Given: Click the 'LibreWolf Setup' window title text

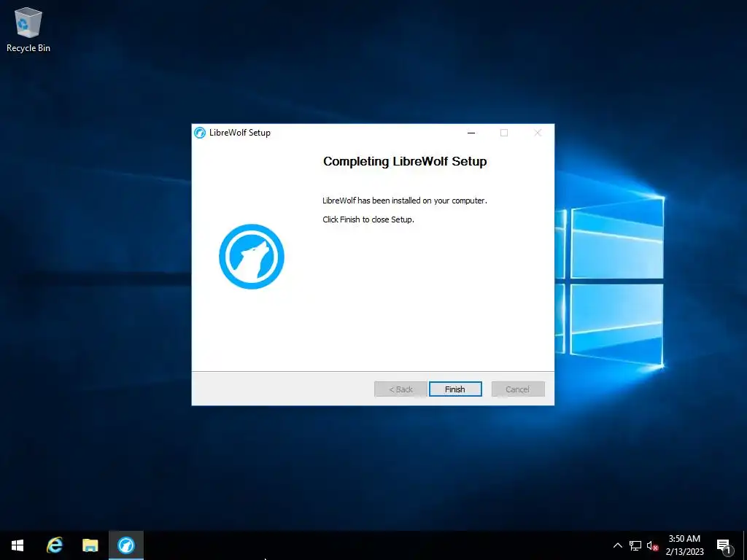Looking at the screenshot, I should point(239,133).
